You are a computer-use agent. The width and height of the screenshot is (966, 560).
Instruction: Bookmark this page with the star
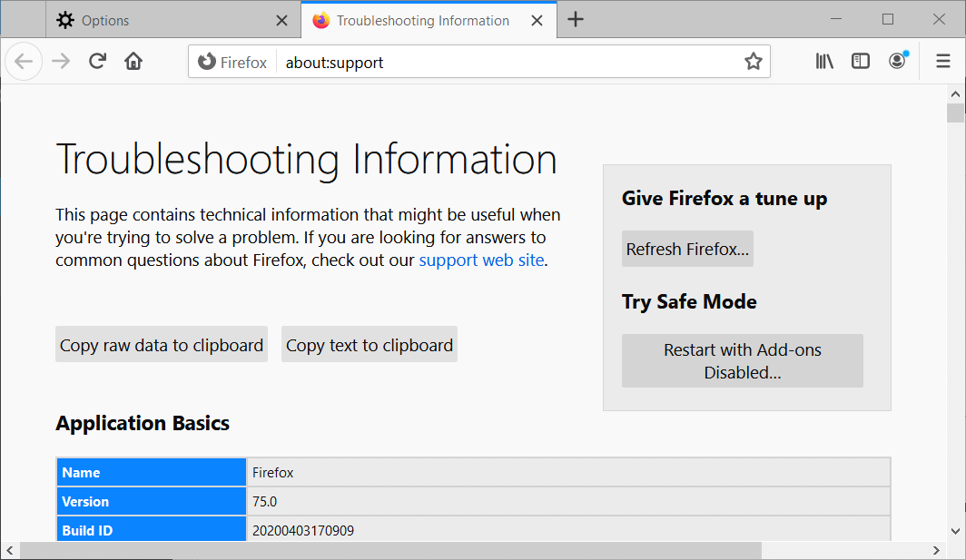point(753,62)
